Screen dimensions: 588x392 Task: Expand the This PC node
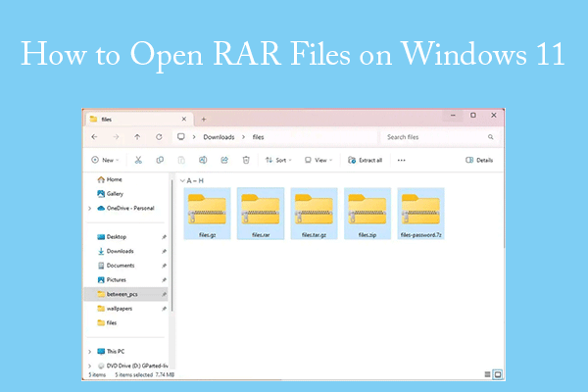[x=89, y=352]
